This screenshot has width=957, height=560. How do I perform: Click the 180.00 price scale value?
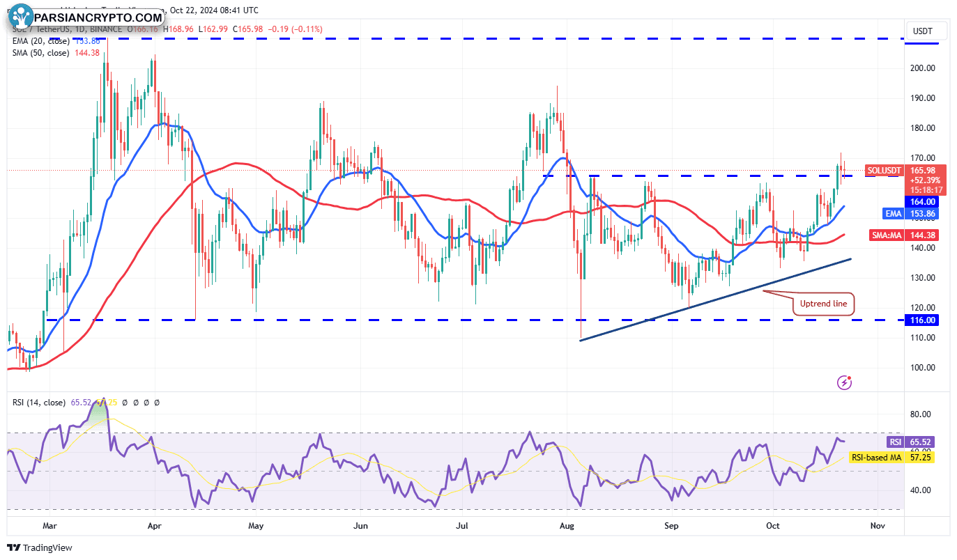924,128
